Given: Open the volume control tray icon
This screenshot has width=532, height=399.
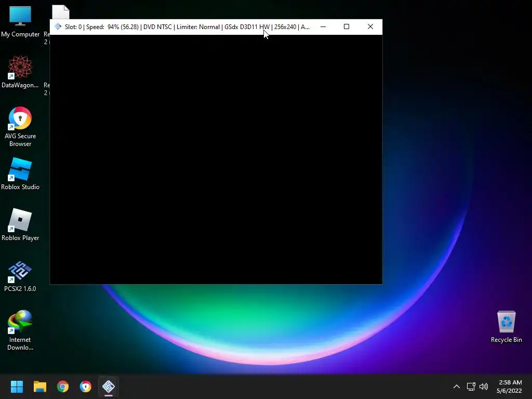Looking at the screenshot, I should pos(484,387).
